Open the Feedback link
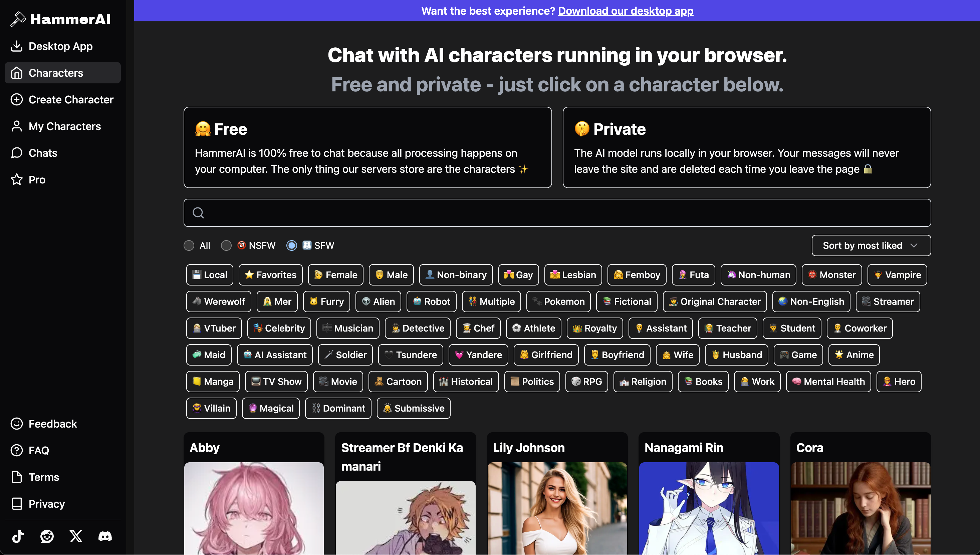This screenshot has height=555, width=980. 62,424
